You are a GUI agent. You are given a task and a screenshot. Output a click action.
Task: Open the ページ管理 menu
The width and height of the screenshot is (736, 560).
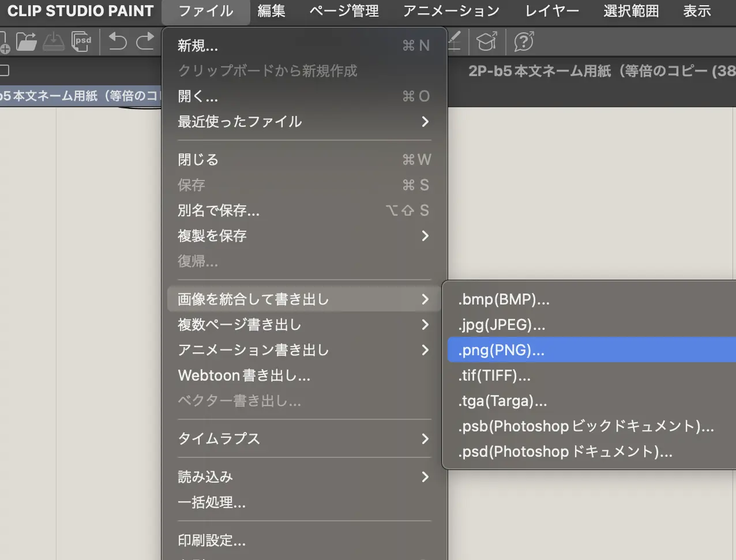pos(344,11)
